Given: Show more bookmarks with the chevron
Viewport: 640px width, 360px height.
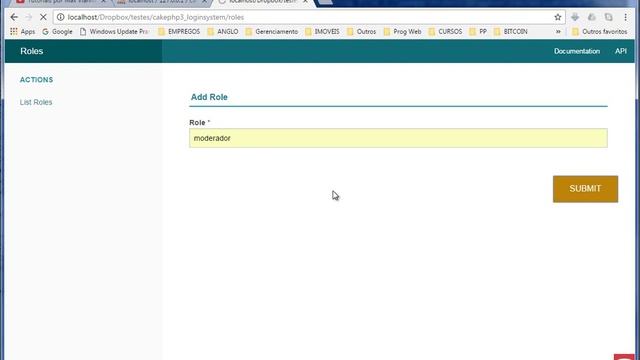Looking at the screenshot, I should 558,31.
